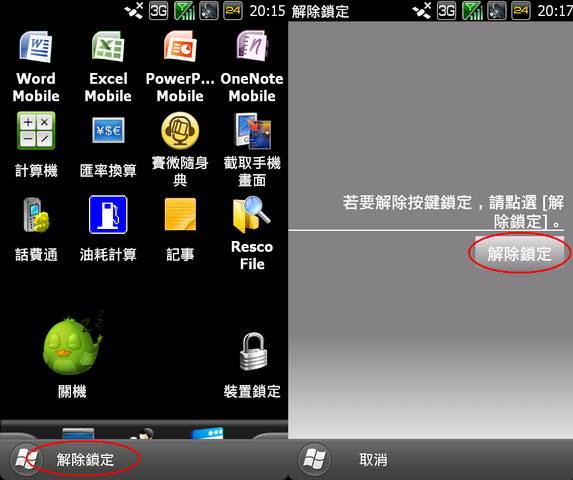Screen dimensions: 573x480
Task: Tap 解除鎖定 softkey in left bottom bar
Action: 85,460
